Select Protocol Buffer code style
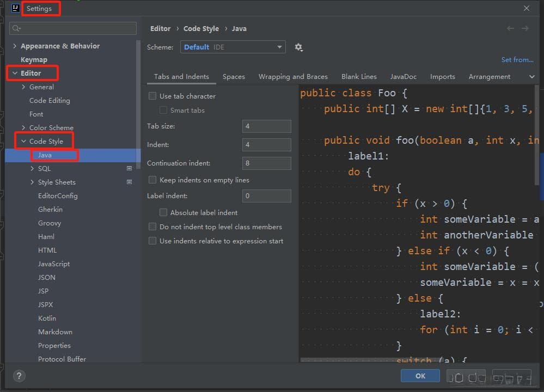The height and width of the screenshot is (392, 544). pos(62,359)
